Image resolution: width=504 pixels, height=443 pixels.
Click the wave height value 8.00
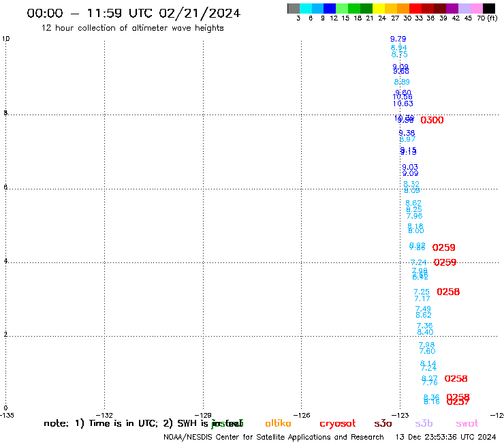point(416,230)
